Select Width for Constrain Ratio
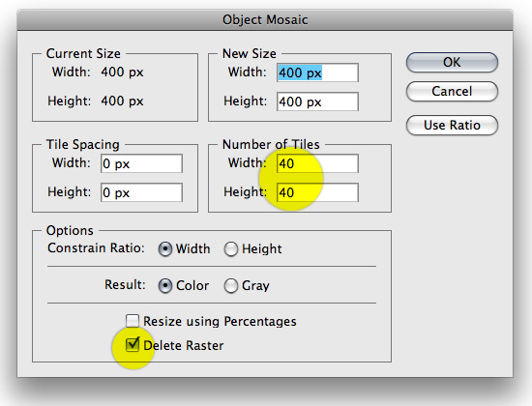532x406 pixels. point(164,249)
